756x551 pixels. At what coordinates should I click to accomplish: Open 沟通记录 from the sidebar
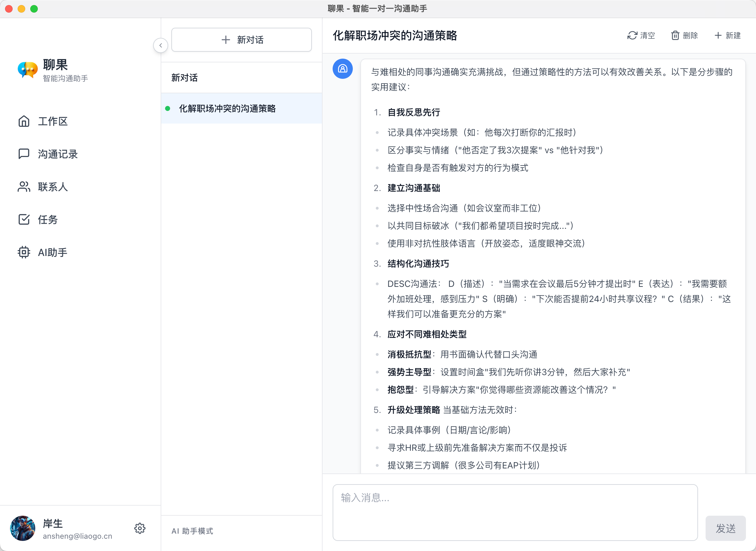click(x=24, y=154)
